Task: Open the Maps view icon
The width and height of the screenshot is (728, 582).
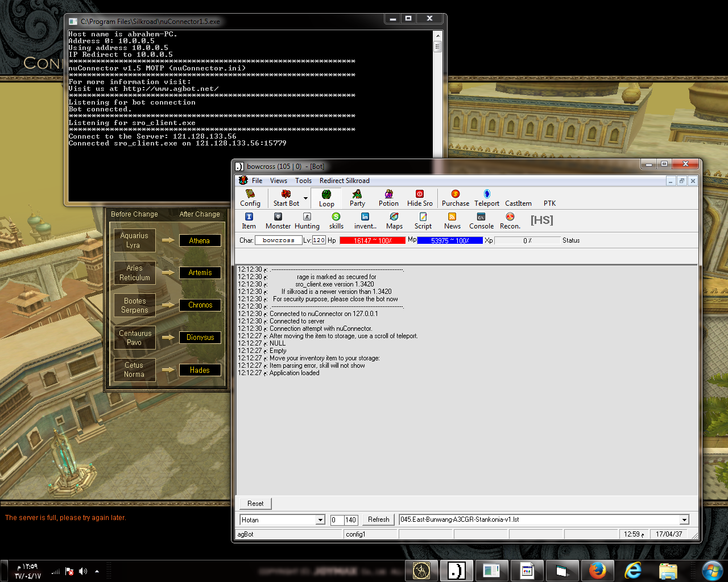Action: [394, 221]
